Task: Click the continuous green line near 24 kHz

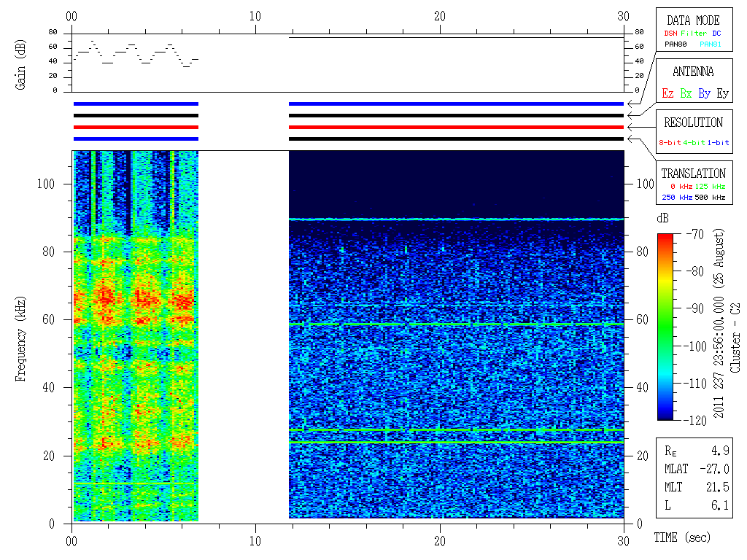Action: tap(457, 443)
